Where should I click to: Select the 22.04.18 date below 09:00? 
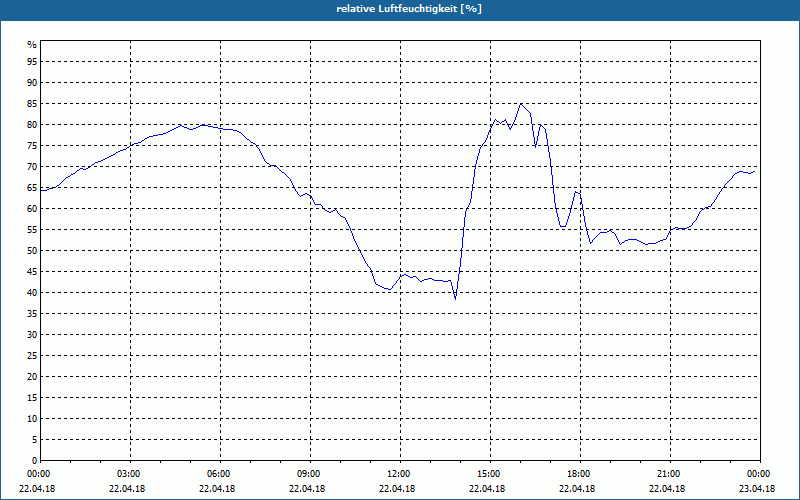(308, 488)
